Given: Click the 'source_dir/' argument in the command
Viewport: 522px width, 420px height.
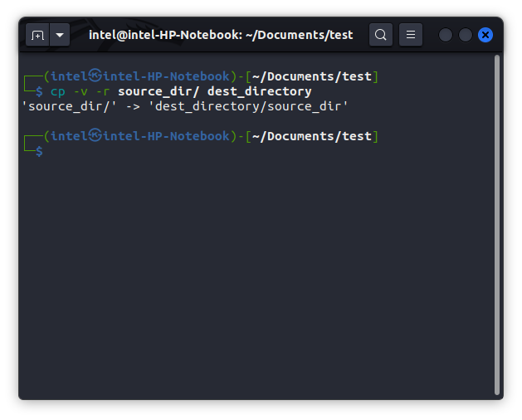Looking at the screenshot, I should (159, 91).
